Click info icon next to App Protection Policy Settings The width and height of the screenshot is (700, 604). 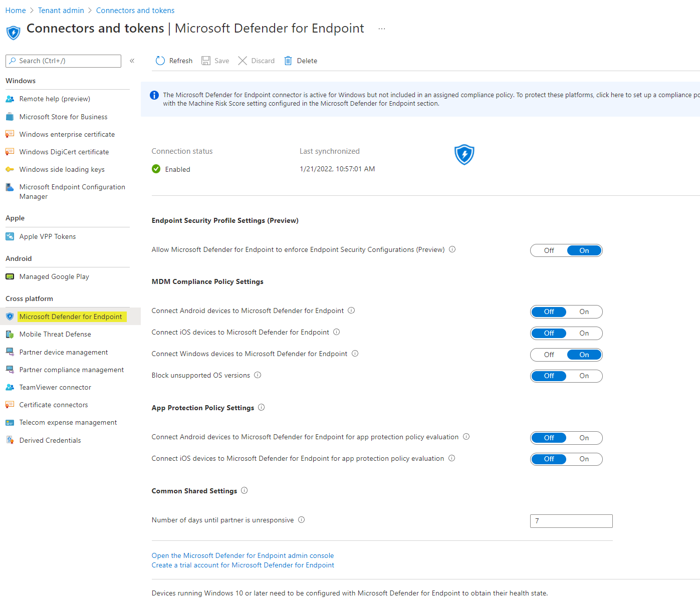coord(261,408)
